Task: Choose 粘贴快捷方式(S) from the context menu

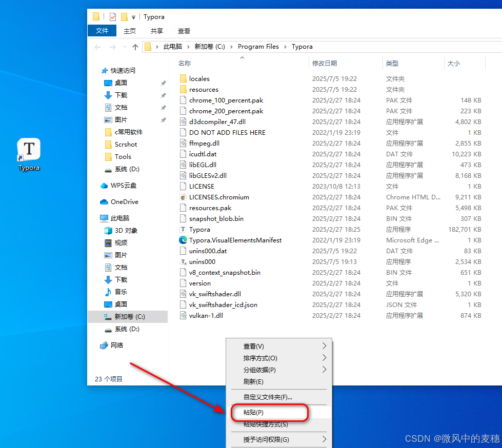Action: click(x=279, y=424)
